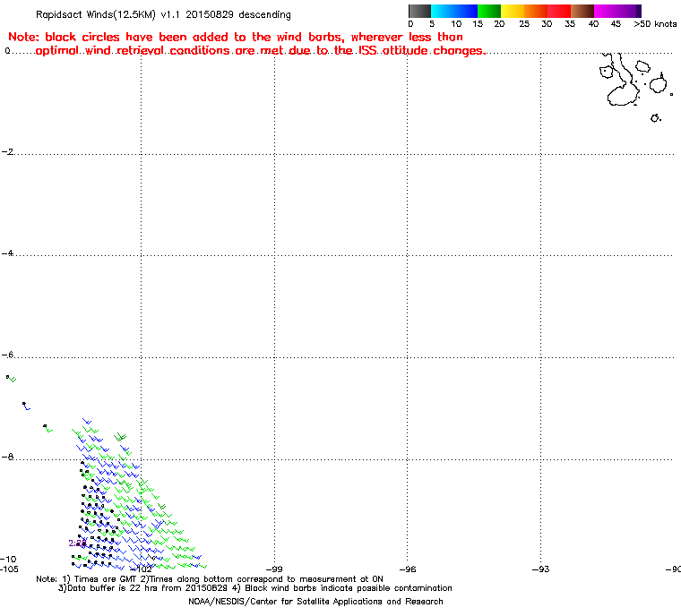Click the red 'optimal wind retrieval conditions' line

261,51
